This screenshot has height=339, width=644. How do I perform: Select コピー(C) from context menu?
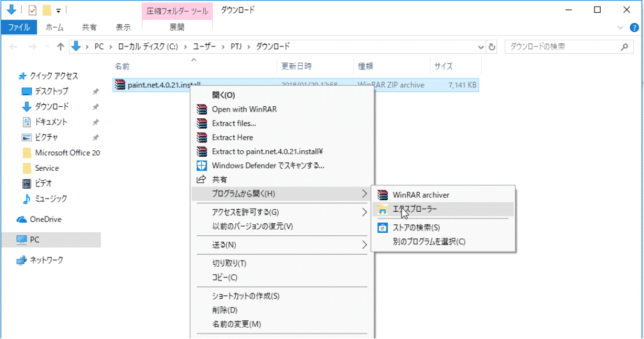click(x=225, y=277)
